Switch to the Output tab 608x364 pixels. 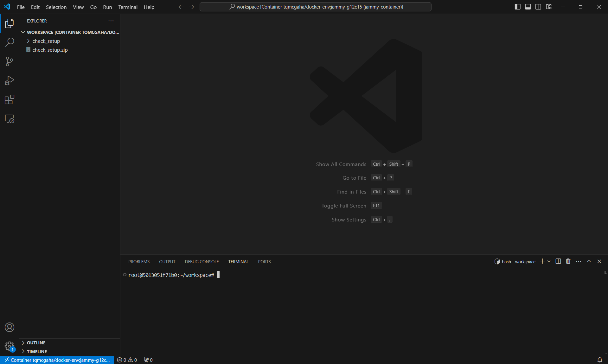(x=167, y=262)
